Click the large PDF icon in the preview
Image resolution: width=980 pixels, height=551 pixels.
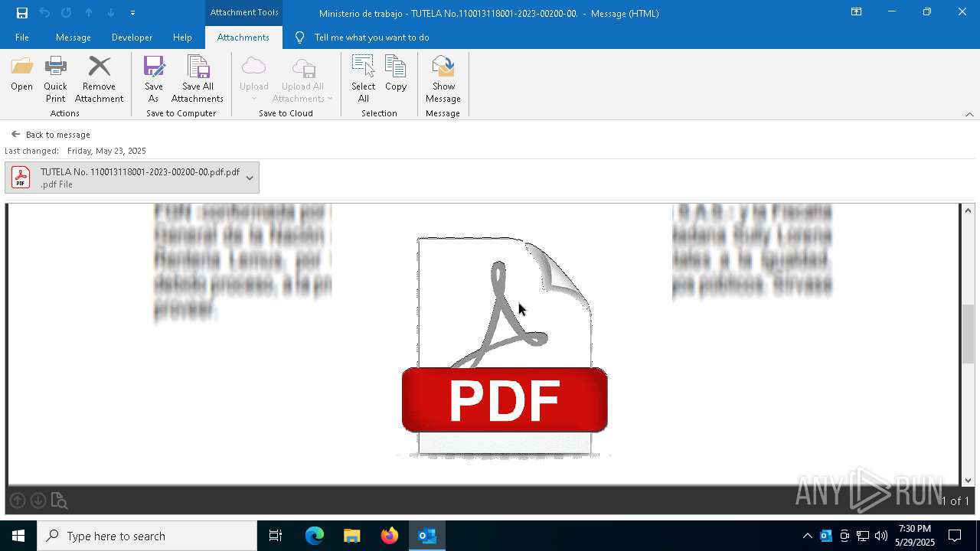click(x=505, y=347)
